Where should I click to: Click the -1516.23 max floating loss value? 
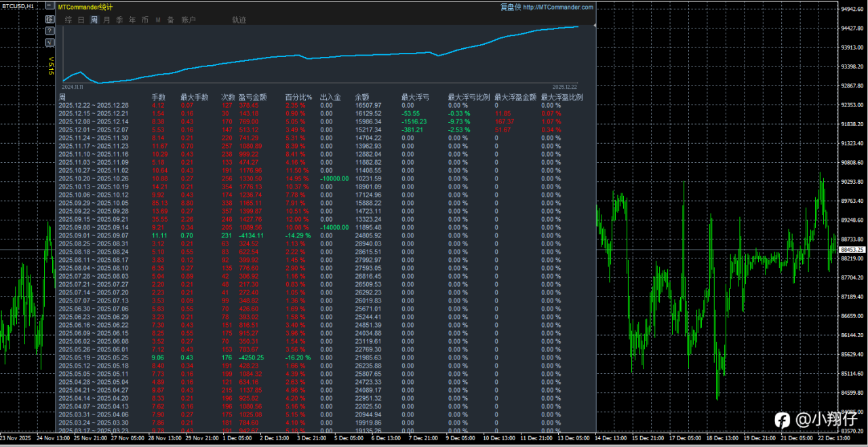click(414, 121)
